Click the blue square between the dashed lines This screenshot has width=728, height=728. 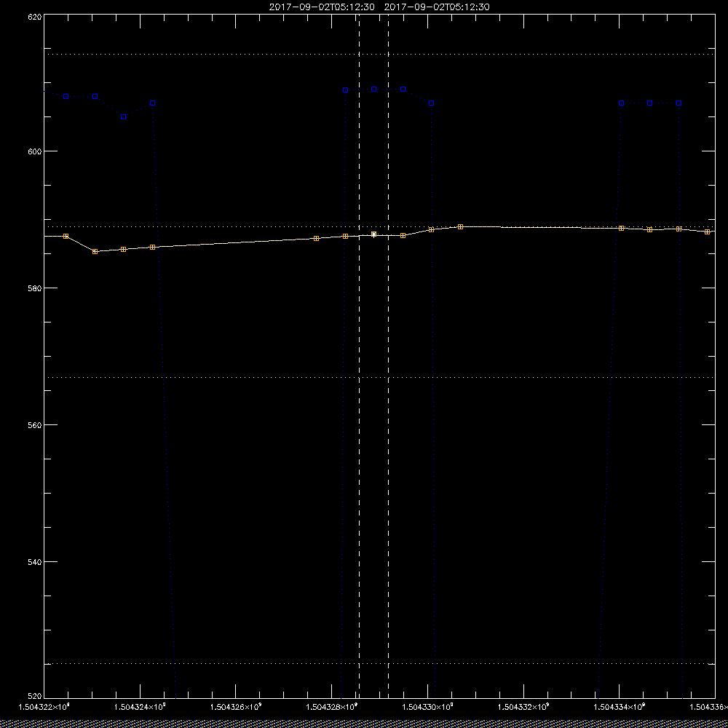click(373, 89)
